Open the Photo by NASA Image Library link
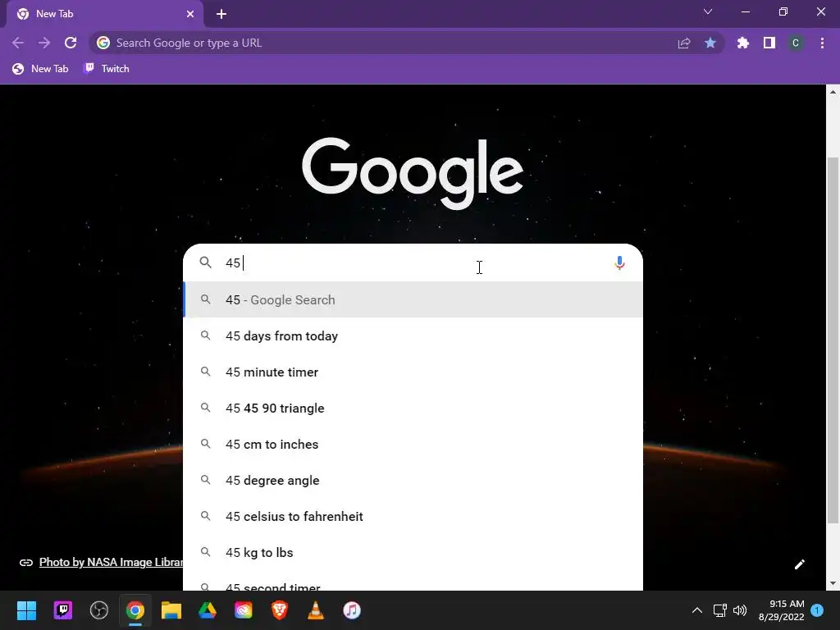Viewport: 840px width, 630px height. point(111,562)
